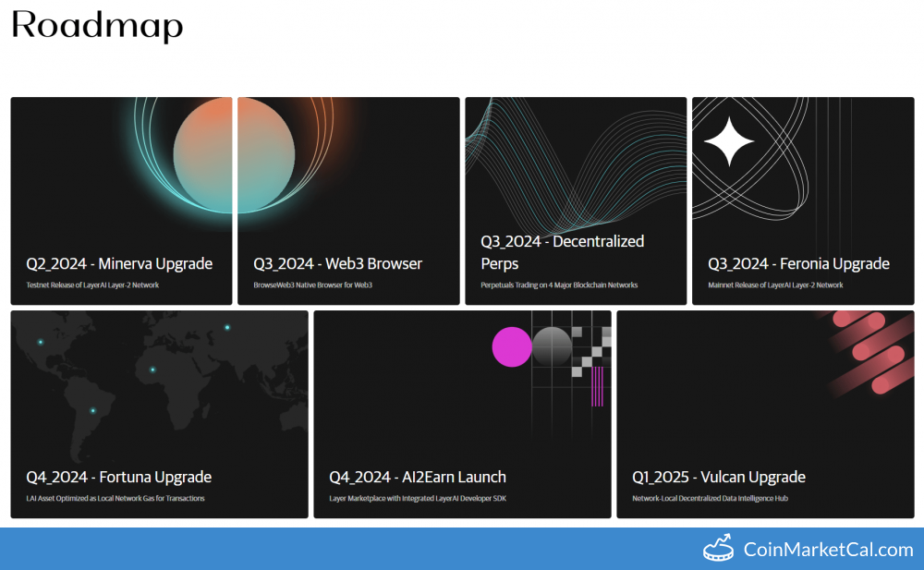Click the gray sphere beside magenta circle

point(553,347)
